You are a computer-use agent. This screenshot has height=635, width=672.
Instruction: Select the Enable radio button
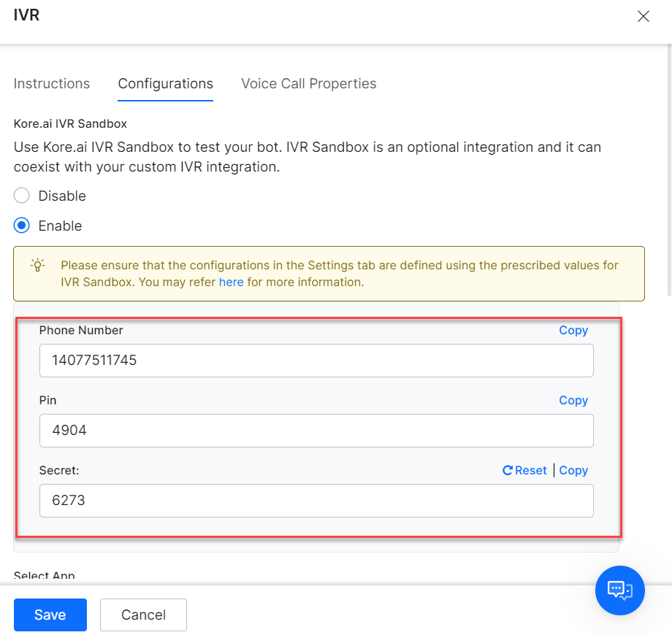[21, 226]
